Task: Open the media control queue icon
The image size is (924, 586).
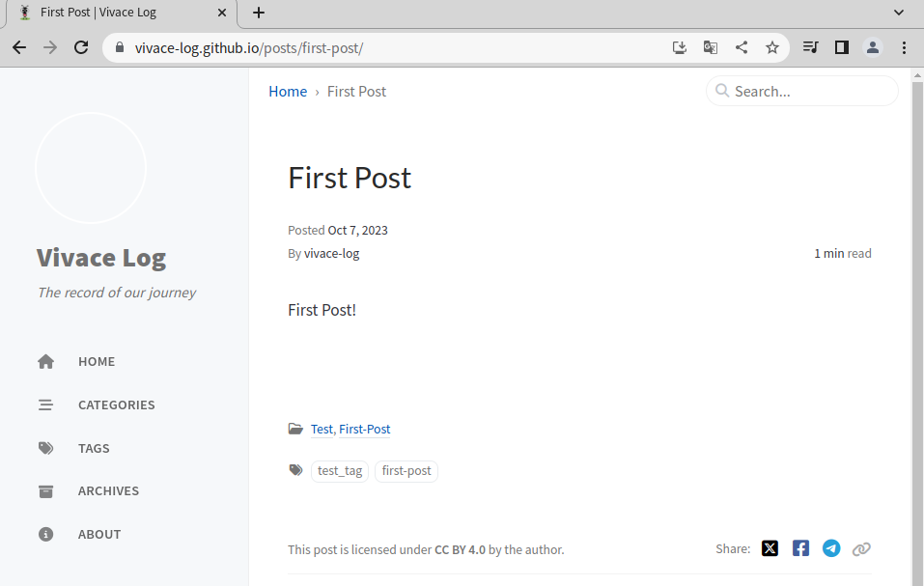Action: click(811, 47)
